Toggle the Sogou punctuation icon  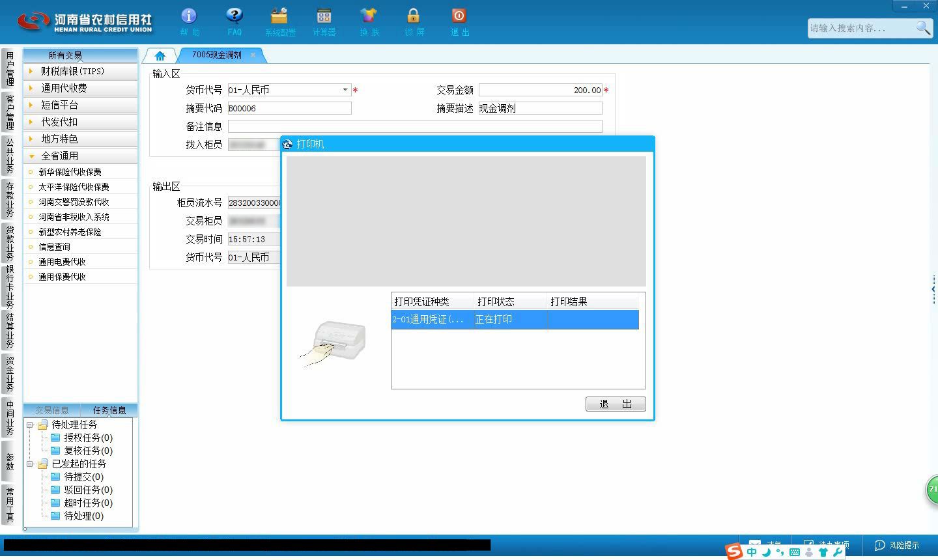780,552
